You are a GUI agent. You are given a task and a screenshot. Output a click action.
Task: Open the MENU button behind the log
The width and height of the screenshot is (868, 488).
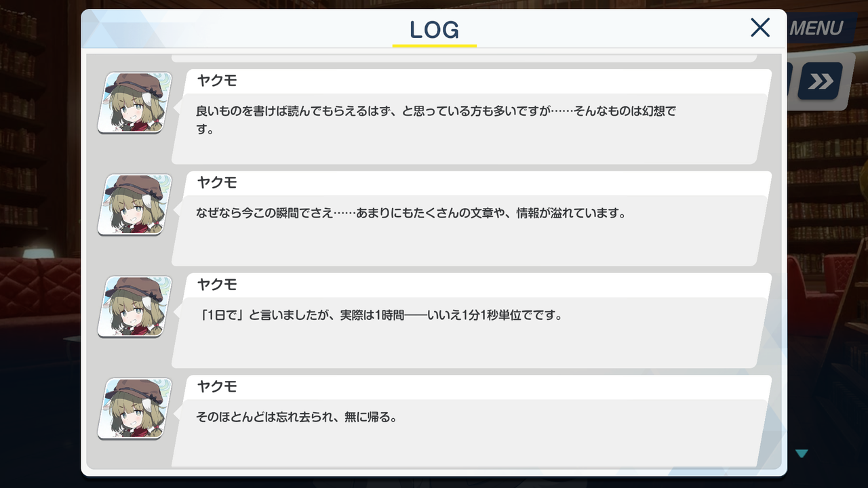(x=815, y=28)
